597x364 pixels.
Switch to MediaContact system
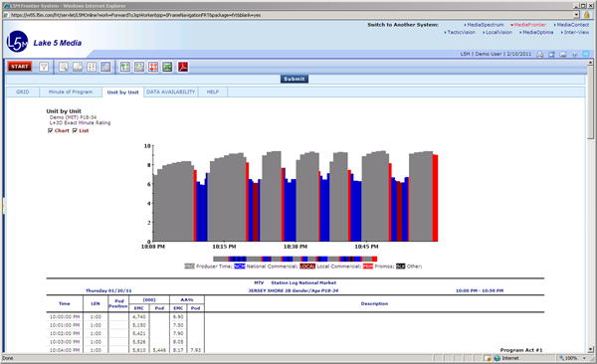click(x=573, y=25)
